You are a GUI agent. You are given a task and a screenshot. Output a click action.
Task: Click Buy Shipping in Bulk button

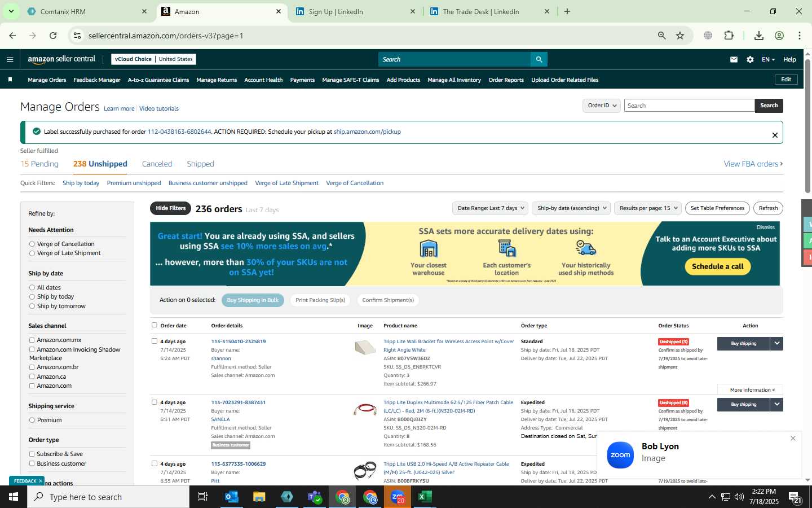253,300
